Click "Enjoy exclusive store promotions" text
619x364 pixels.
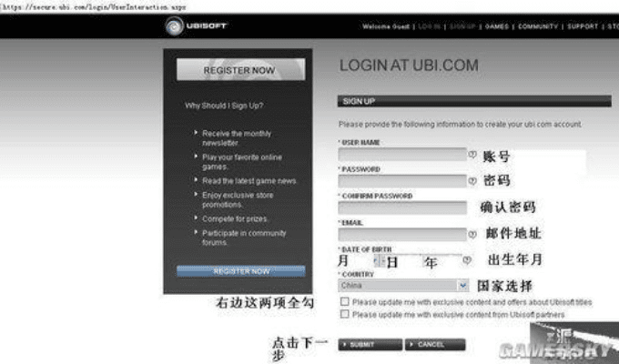[238, 200]
